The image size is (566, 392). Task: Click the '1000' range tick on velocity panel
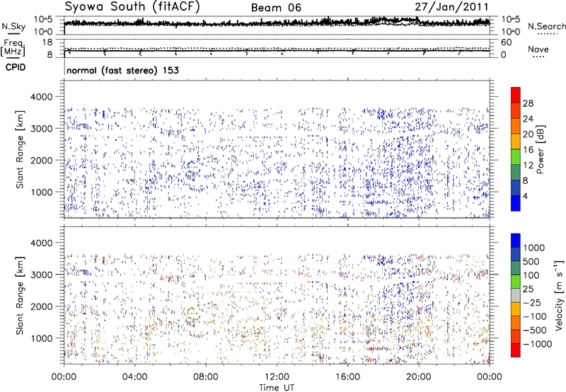[42, 338]
